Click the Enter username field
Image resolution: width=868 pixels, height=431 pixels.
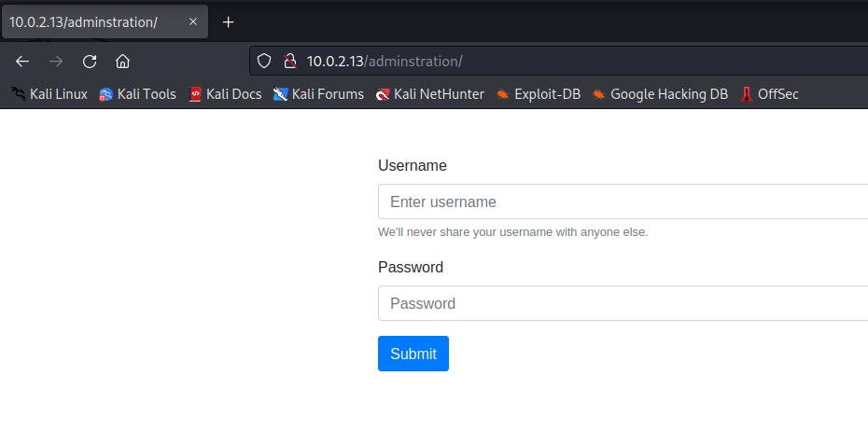click(623, 202)
